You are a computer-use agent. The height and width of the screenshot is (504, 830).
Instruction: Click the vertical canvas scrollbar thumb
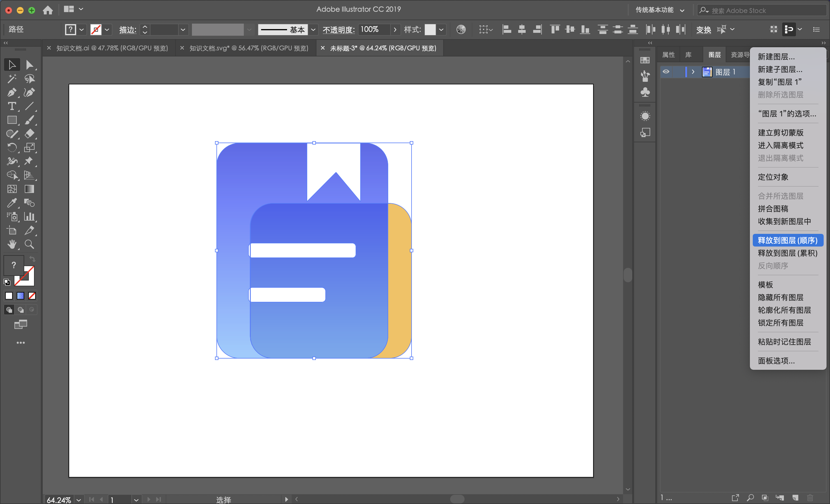pyautogui.click(x=628, y=275)
